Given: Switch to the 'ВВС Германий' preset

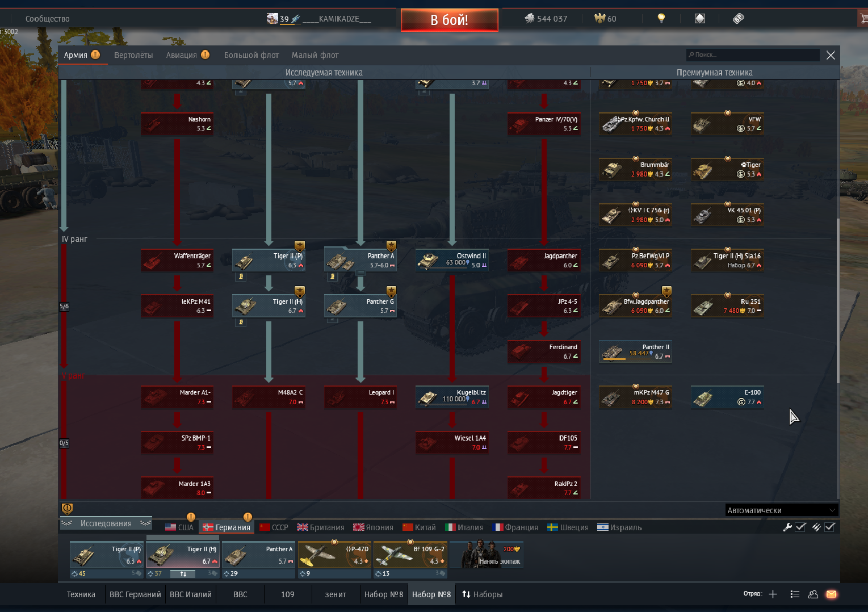Looking at the screenshot, I should 135,594.
